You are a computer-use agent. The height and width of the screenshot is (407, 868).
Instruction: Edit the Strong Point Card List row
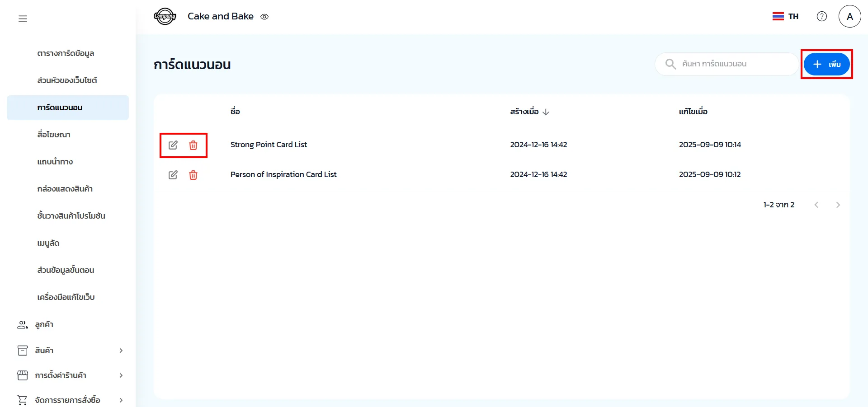click(x=173, y=145)
